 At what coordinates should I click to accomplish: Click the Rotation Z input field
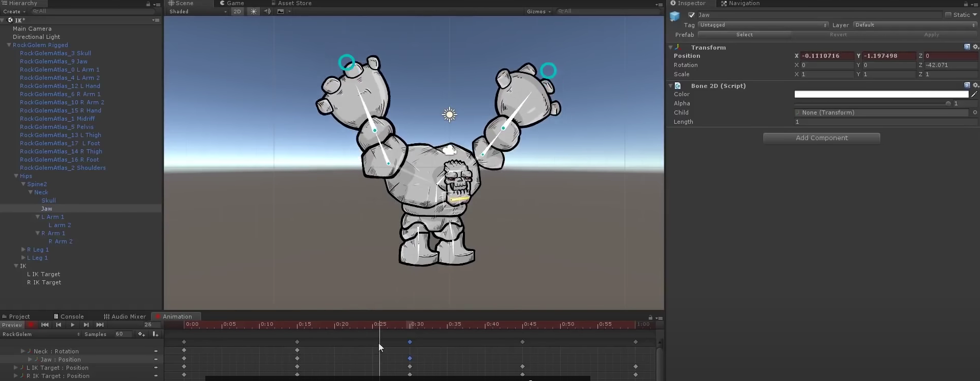(x=951, y=65)
